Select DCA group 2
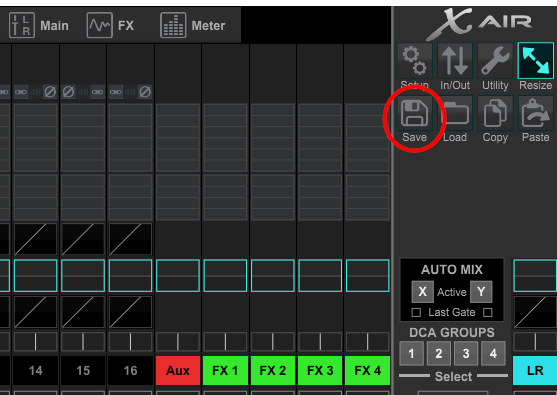The width and height of the screenshot is (557, 395). tap(439, 353)
